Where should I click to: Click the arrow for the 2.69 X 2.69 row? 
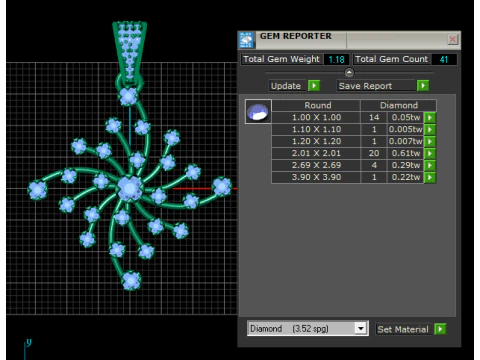430,165
